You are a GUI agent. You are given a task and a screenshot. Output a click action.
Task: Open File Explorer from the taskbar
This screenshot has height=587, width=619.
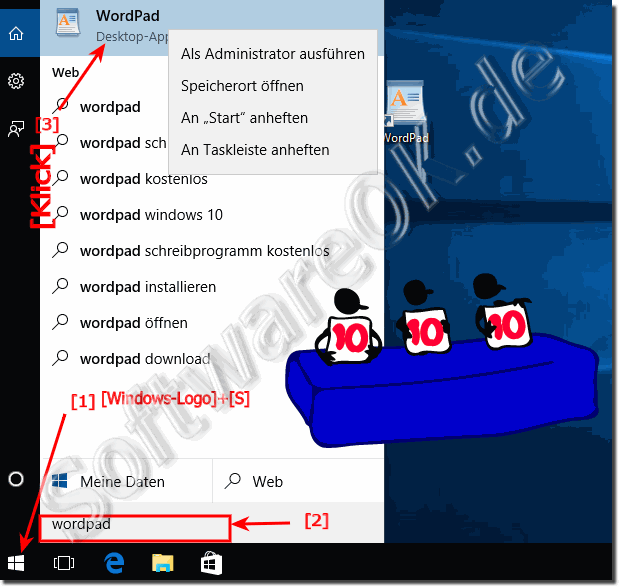pyautogui.click(x=163, y=563)
